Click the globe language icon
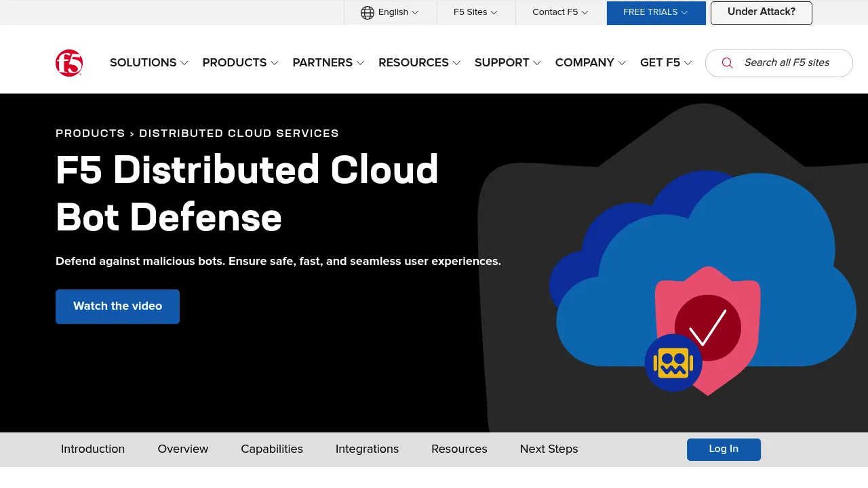Image resolution: width=868 pixels, height=488 pixels. 368,12
